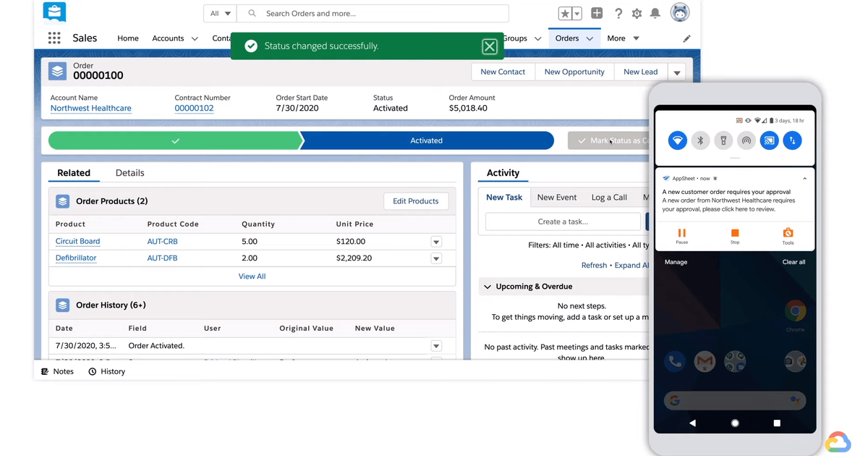Select the New Event activity tab
The image size is (868, 456).
pyautogui.click(x=556, y=197)
